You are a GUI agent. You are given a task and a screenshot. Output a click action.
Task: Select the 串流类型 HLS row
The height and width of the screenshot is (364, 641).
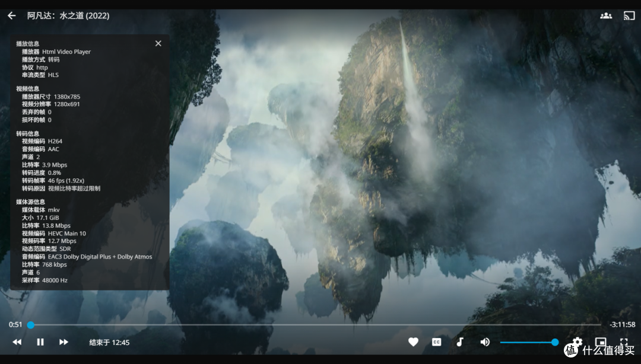tap(40, 75)
